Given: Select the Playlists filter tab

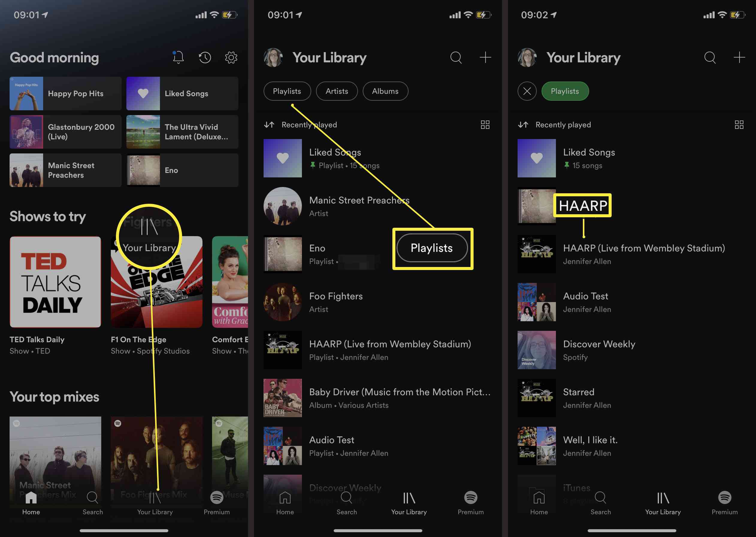Looking at the screenshot, I should click(x=287, y=91).
